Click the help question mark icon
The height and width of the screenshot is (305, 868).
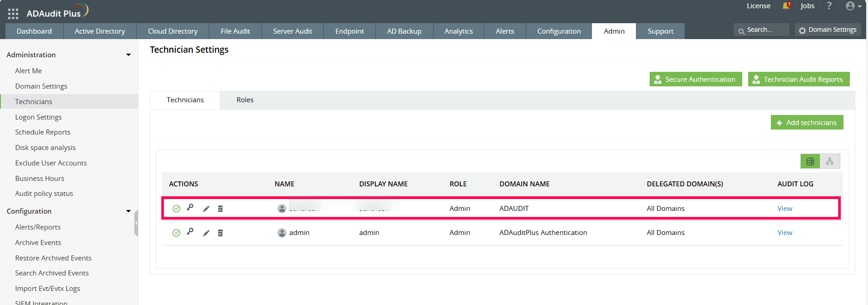(829, 6)
